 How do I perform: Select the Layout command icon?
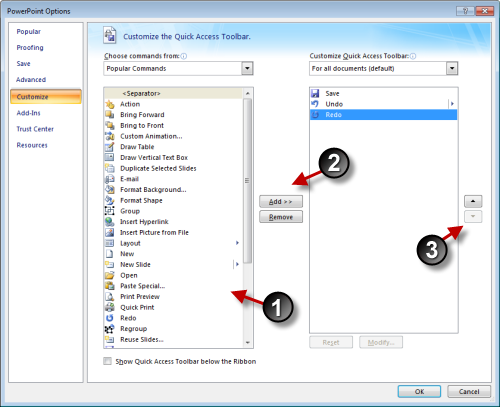tap(110, 243)
